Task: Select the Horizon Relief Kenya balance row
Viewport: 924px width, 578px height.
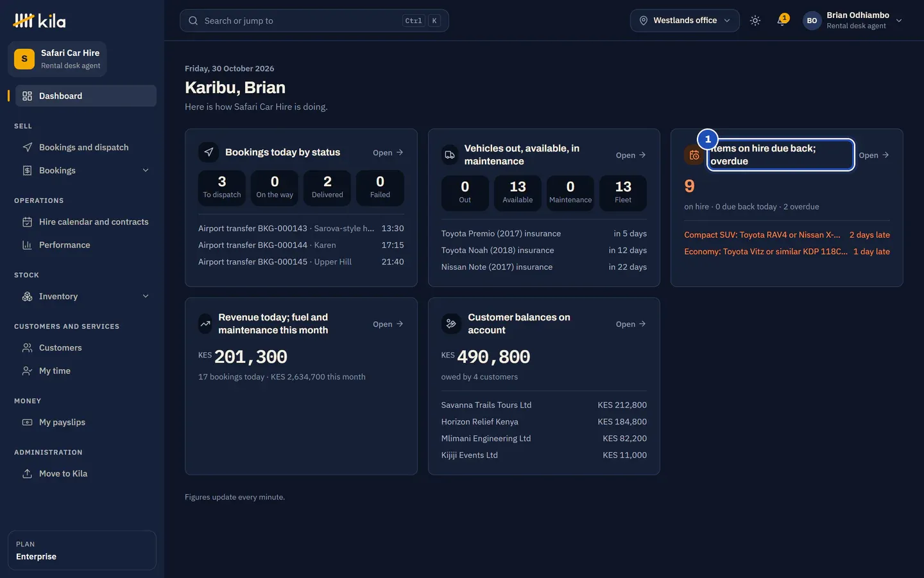Action: pos(544,421)
